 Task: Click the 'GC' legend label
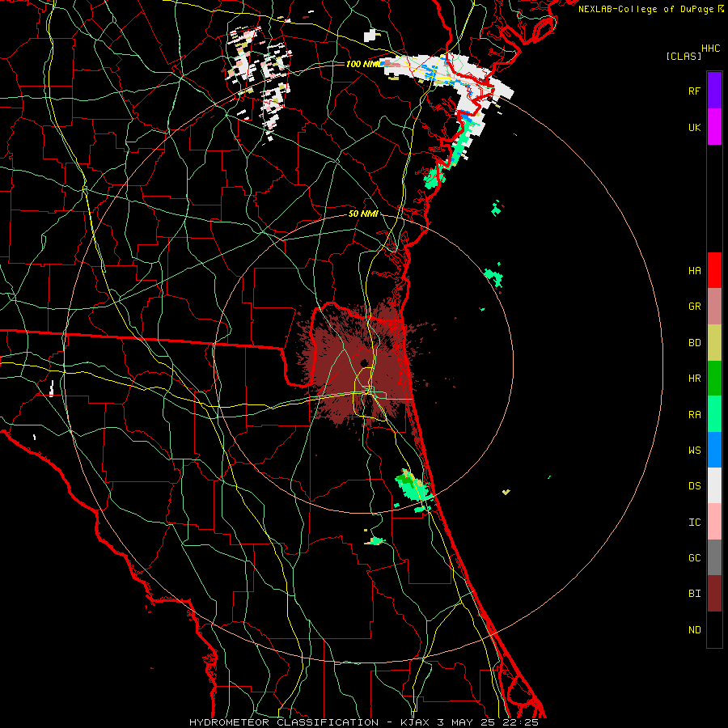(694, 557)
